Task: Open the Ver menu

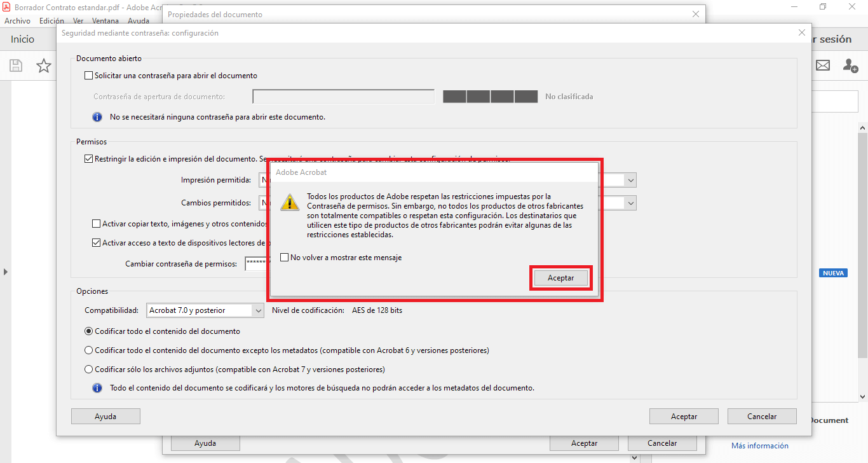Action: 78,21
